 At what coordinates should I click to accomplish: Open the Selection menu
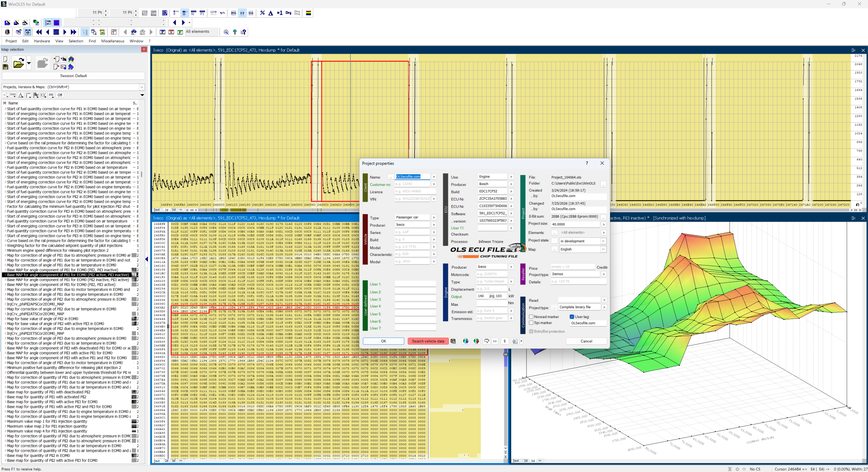(76, 41)
